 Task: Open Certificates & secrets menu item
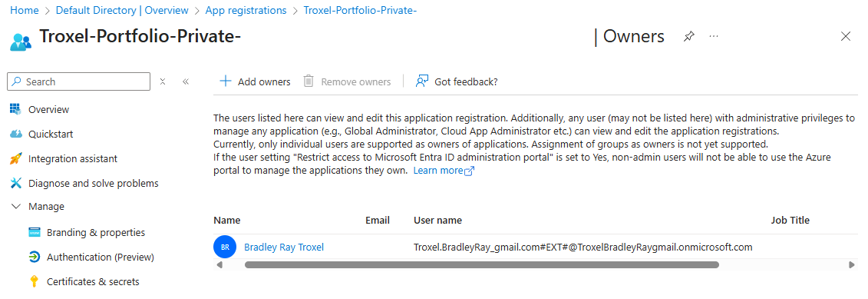pos(93,282)
